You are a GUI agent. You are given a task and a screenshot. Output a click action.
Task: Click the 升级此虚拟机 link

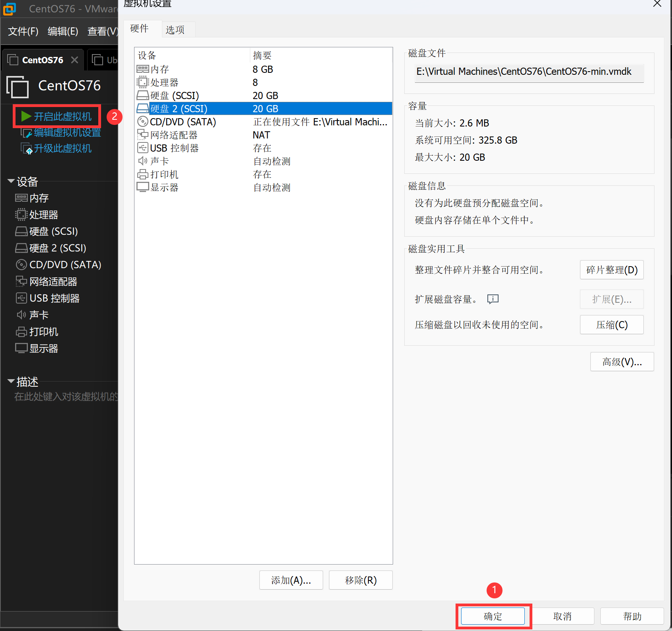pos(62,148)
